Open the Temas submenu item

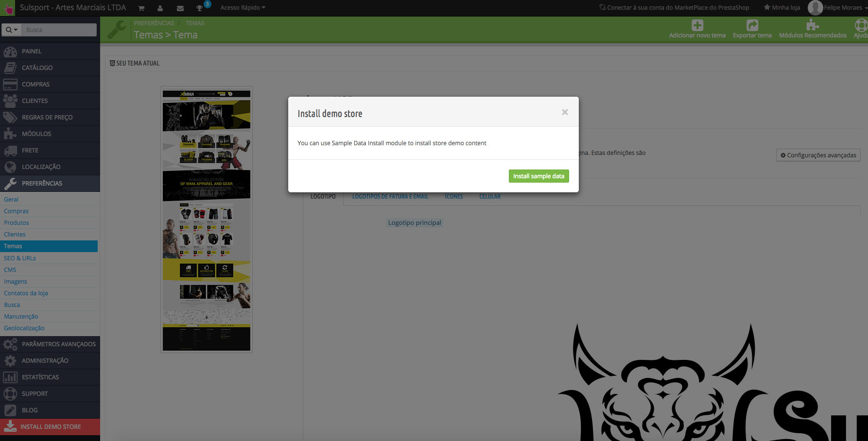click(x=49, y=246)
